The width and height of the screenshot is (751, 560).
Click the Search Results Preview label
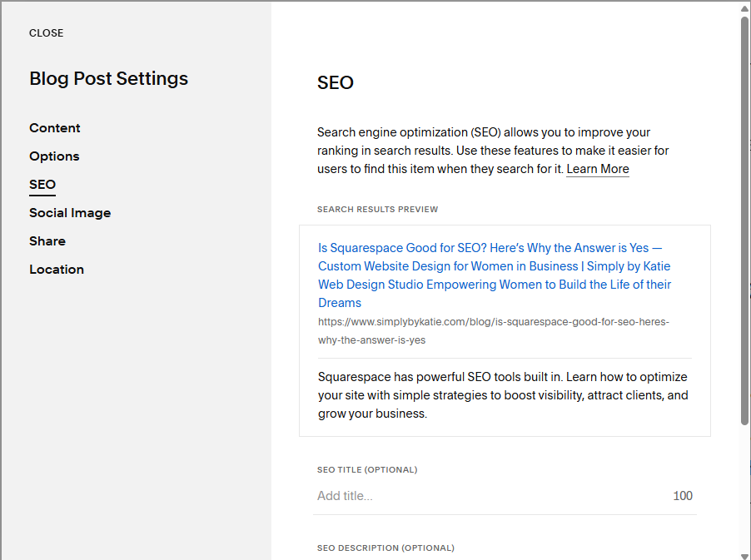pos(377,210)
